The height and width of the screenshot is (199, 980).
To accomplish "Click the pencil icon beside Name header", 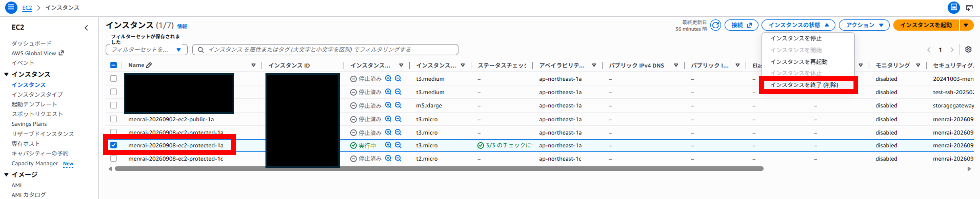I will coord(149,65).
